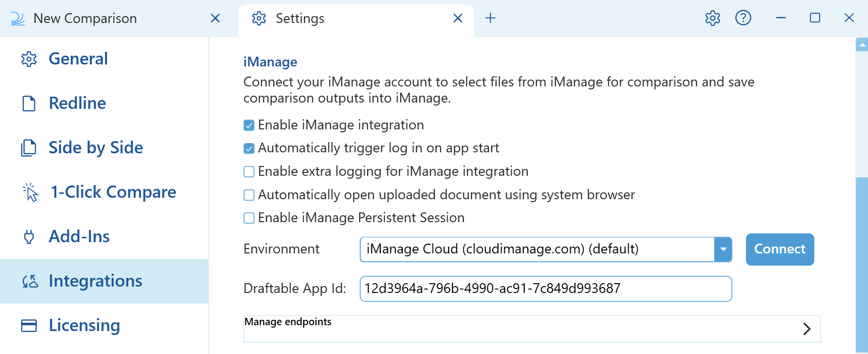Uncheck Enable iManage integration
This screenshot has width=868, height=354.
[x=249, y=125]
